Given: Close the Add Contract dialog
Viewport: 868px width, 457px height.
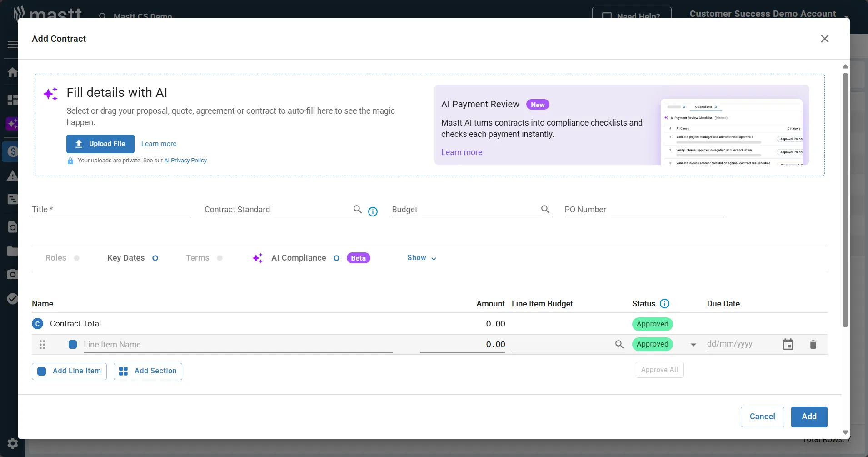Looking at the screenshot, I should pos(824,39).
